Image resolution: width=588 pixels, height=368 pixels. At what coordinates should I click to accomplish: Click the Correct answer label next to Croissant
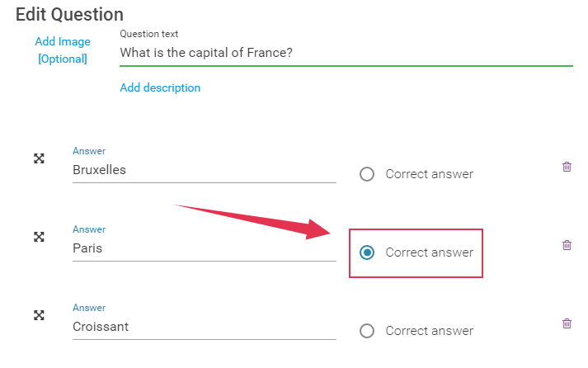pos(430,331)
